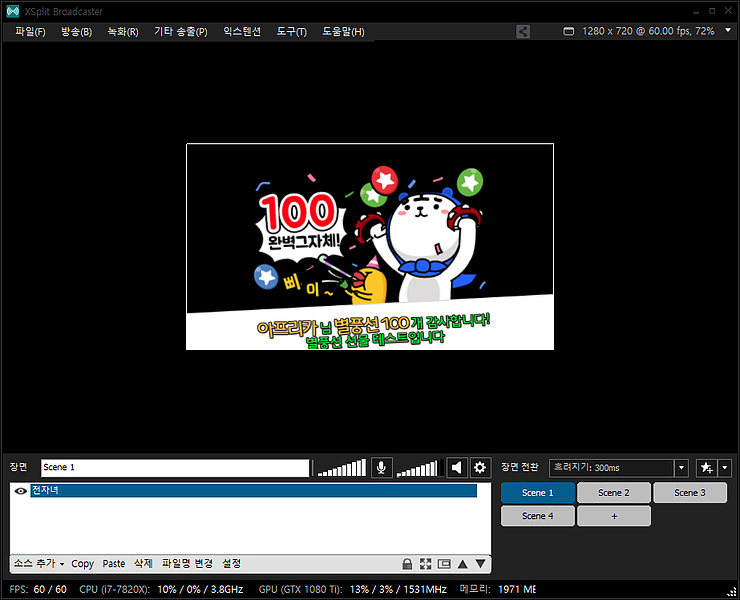Select the 전자녀 source row
Viewport: 740px width, 600px height.
tap(253, 490)
